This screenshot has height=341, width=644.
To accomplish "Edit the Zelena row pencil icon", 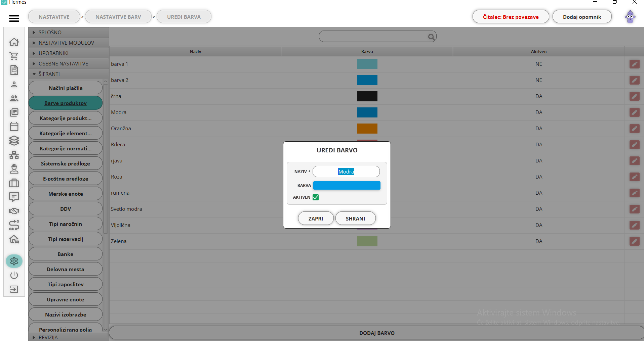I will pos(634,241).
